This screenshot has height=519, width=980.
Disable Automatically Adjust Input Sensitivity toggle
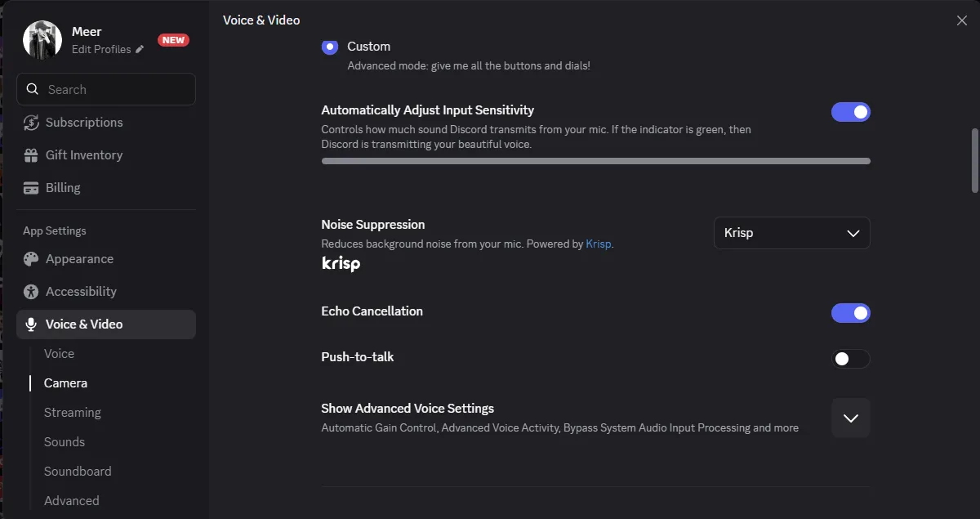tap(850, 112)
